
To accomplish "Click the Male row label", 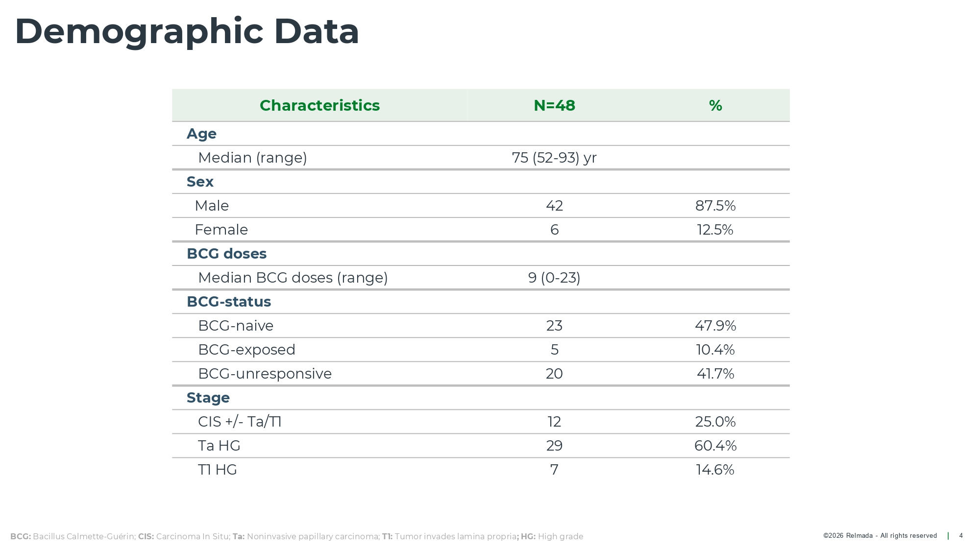I will [x=212, y=206].
